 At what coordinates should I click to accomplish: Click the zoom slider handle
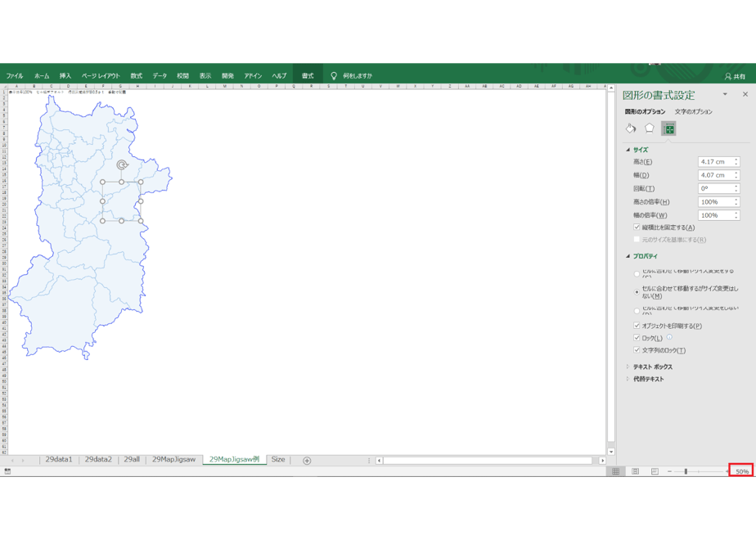tap(686, 471)
